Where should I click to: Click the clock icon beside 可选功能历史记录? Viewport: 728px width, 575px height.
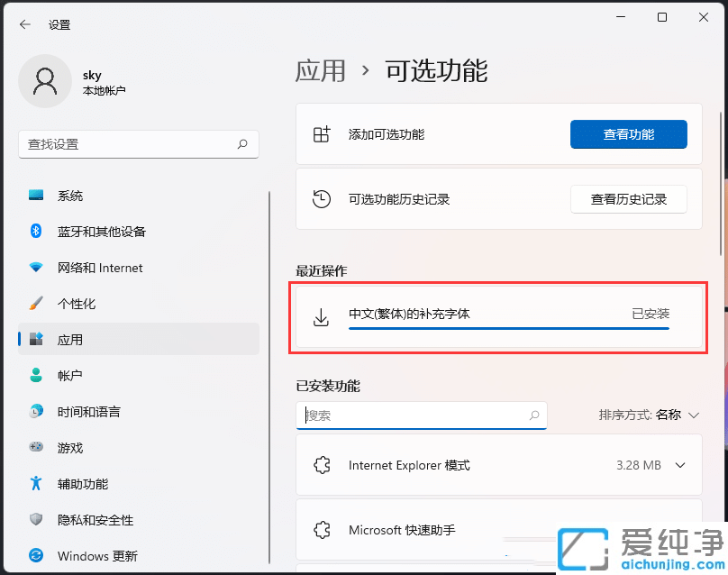coord(321,198)
